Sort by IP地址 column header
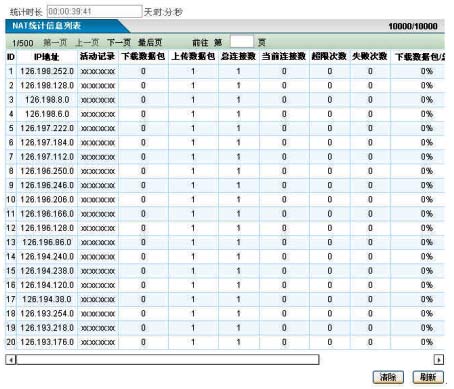The width and height of the screenshot is (454, 389). click(x=47, y=57)
